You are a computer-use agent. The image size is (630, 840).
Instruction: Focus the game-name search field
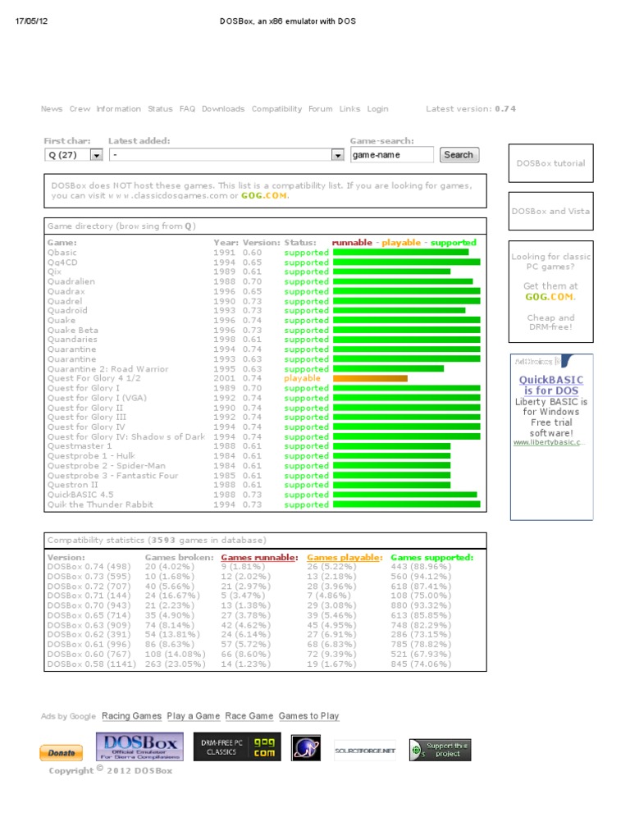[x=391, y=155]
